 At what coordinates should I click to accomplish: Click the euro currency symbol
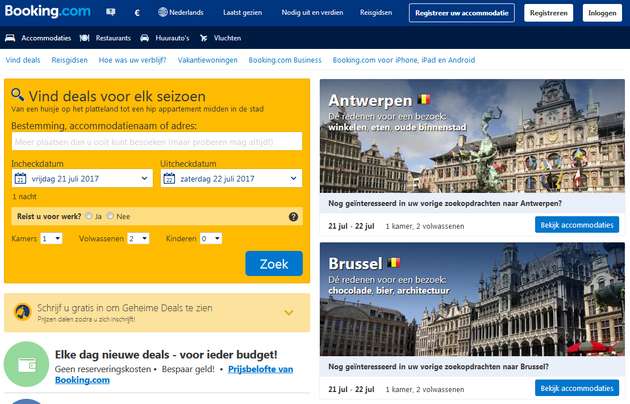(x=137, y=13)
